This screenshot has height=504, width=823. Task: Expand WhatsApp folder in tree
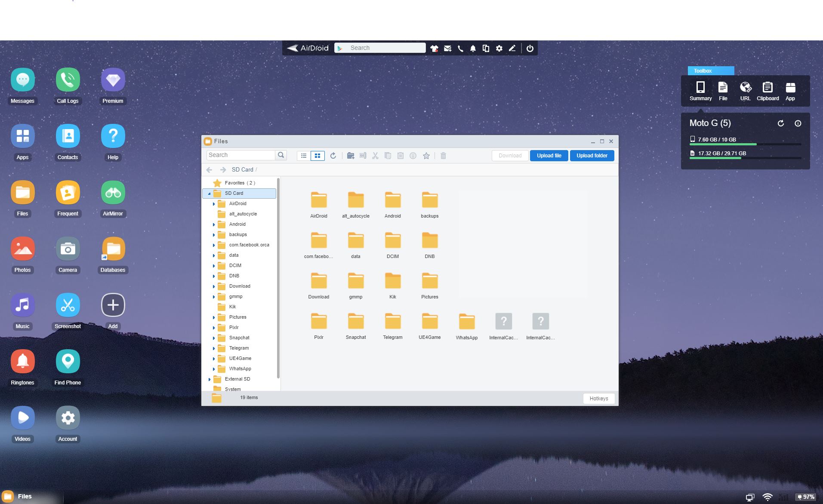coord(214,369)
